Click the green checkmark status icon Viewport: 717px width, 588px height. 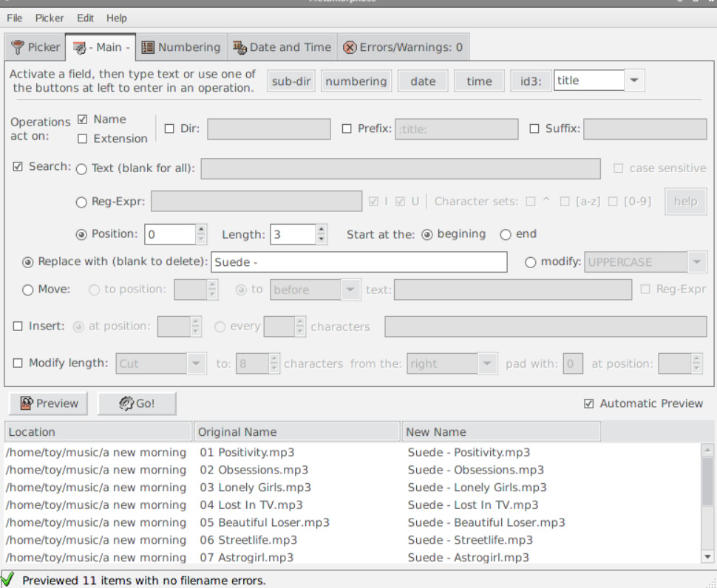8,579
